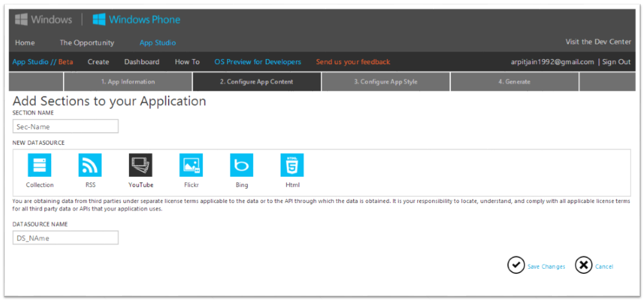
Task: Click the Cancel text link
Action: 604,267
